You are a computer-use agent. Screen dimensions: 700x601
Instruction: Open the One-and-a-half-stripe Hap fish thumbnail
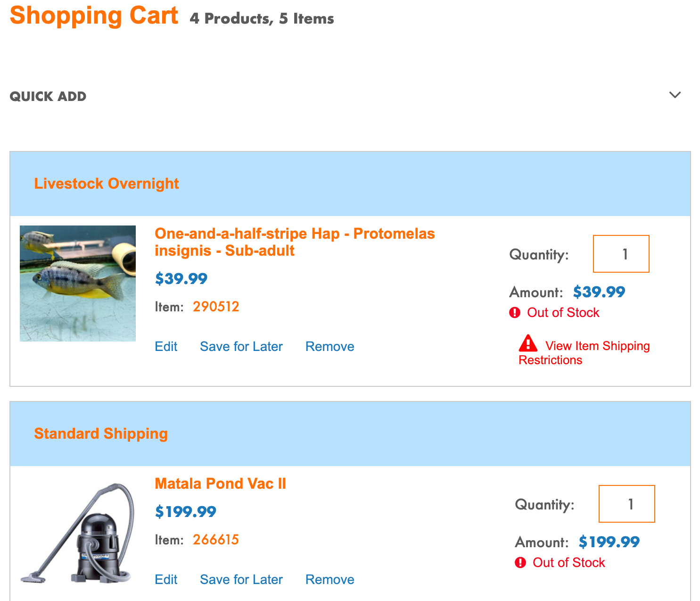(x=78, y=283)
